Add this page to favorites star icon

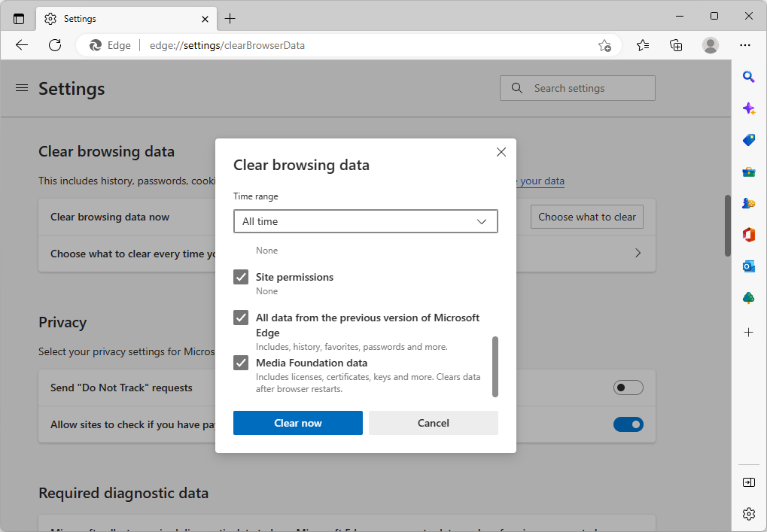pos(604,45)
